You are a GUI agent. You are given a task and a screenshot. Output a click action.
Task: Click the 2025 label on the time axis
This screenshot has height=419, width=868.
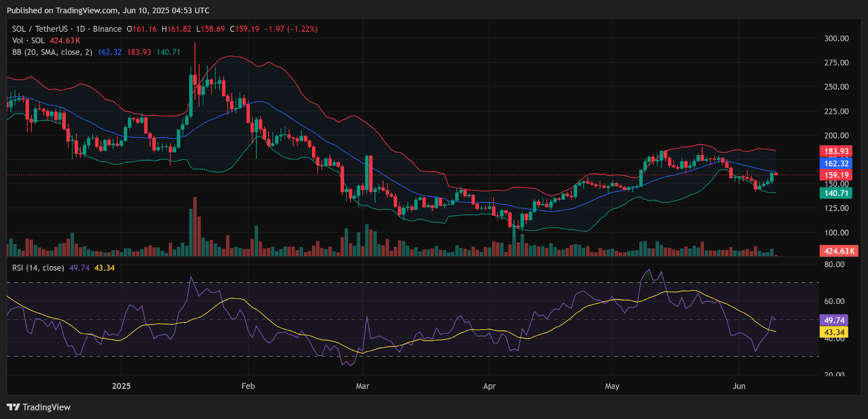pyautogui.click(x=121, y=386)
